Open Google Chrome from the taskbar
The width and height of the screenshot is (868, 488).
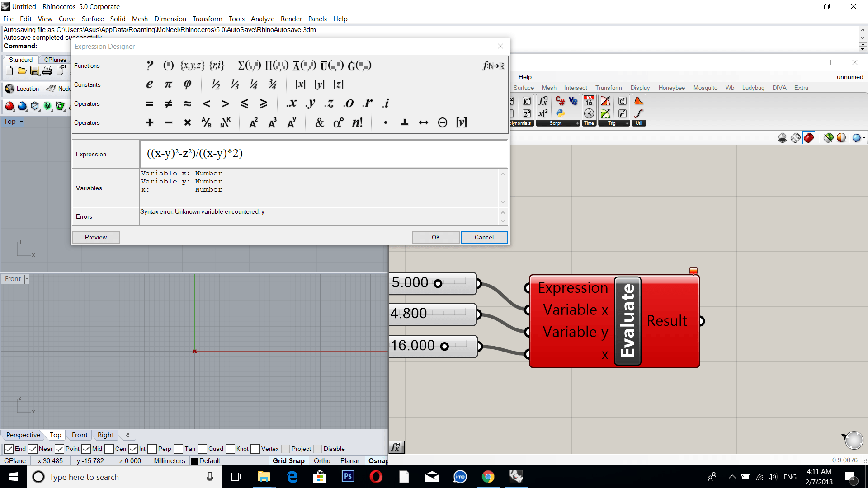point(488,477)
